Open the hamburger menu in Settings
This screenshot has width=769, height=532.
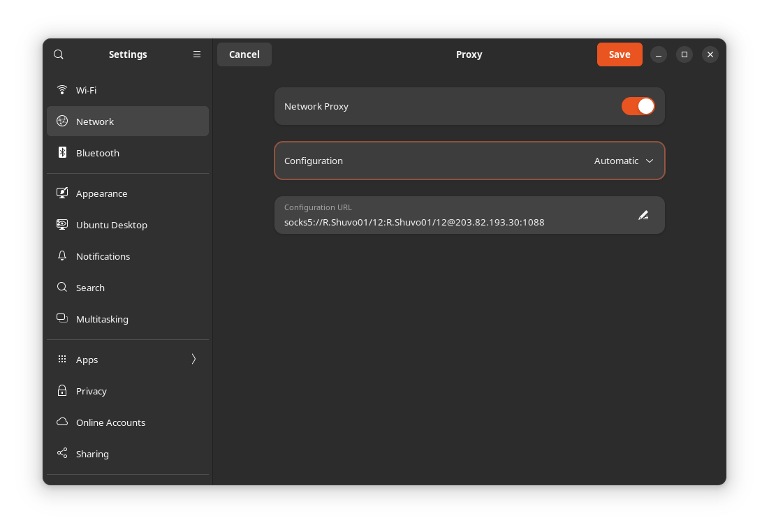196,54
